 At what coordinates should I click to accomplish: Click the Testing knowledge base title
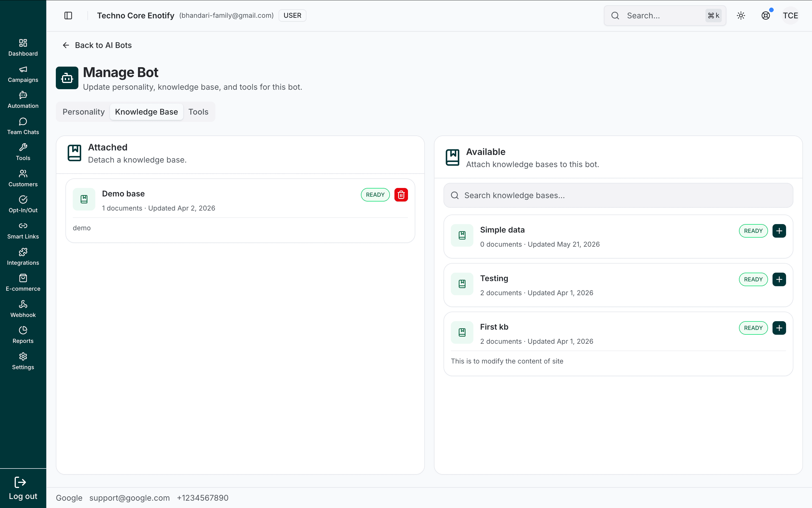point(494,279)
